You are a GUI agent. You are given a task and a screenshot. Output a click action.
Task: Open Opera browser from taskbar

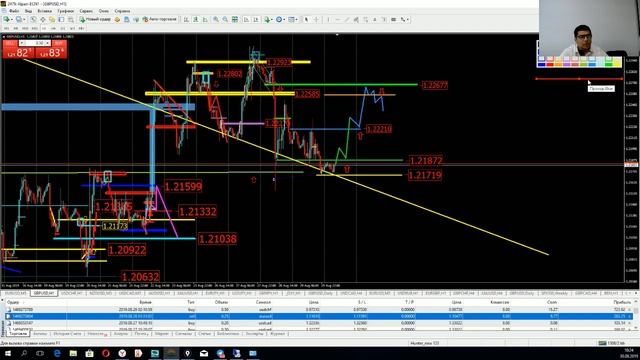pos(106,353)
